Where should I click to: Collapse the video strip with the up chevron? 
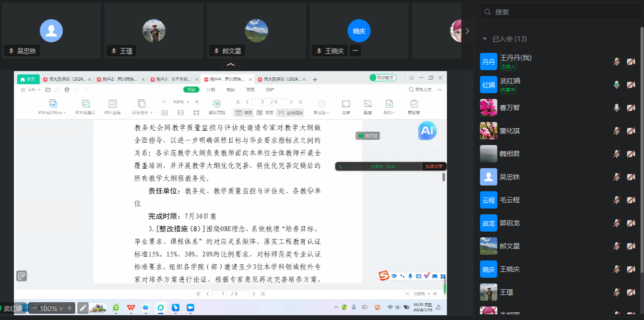pyautogui.click(x=231, y=64)
